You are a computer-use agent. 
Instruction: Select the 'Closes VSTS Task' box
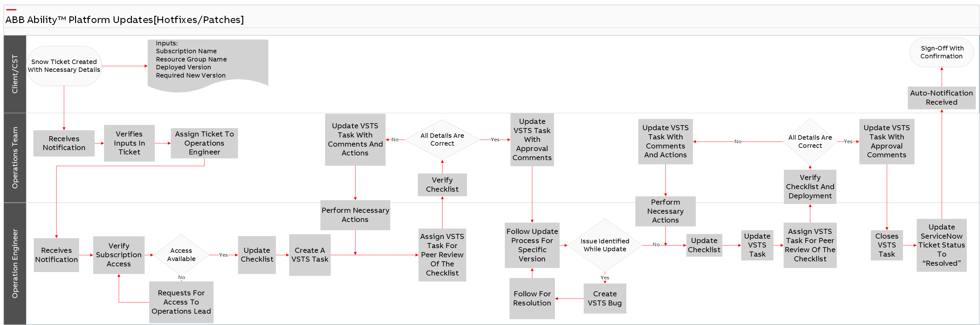(x=886, y=245)
